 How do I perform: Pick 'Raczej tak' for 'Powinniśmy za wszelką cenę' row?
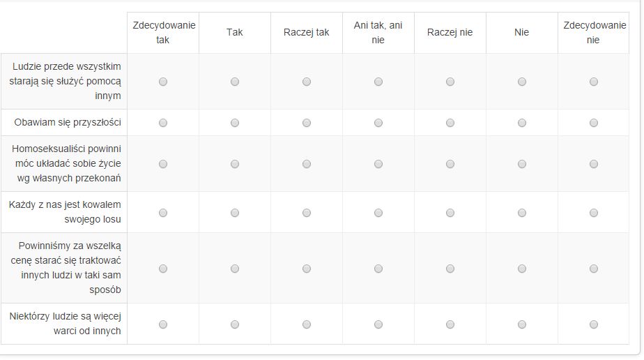(307, 269)
